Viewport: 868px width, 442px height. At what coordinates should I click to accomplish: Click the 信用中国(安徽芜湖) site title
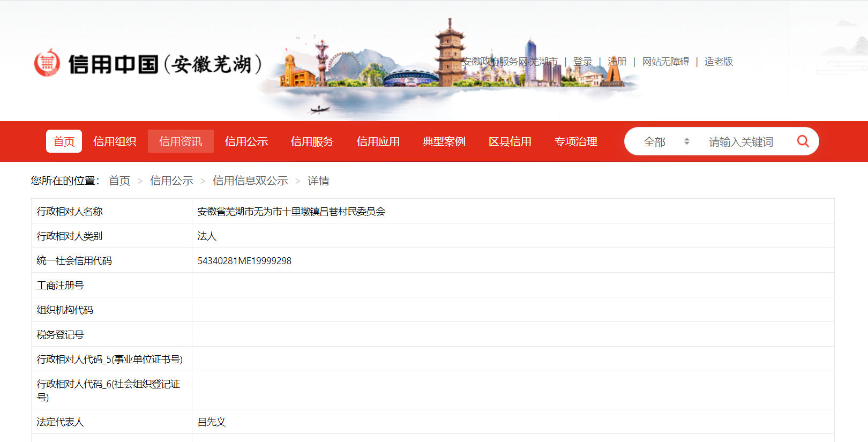pos(165,64)
